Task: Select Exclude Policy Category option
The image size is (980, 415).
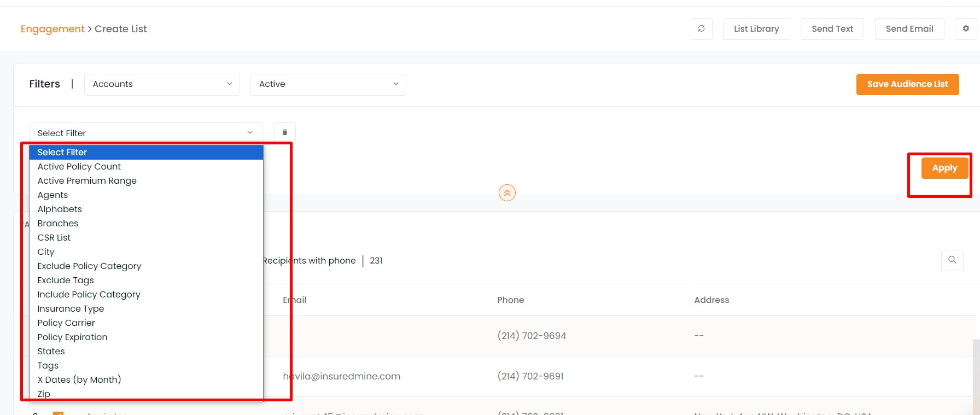Action: [x=146, y=266]
